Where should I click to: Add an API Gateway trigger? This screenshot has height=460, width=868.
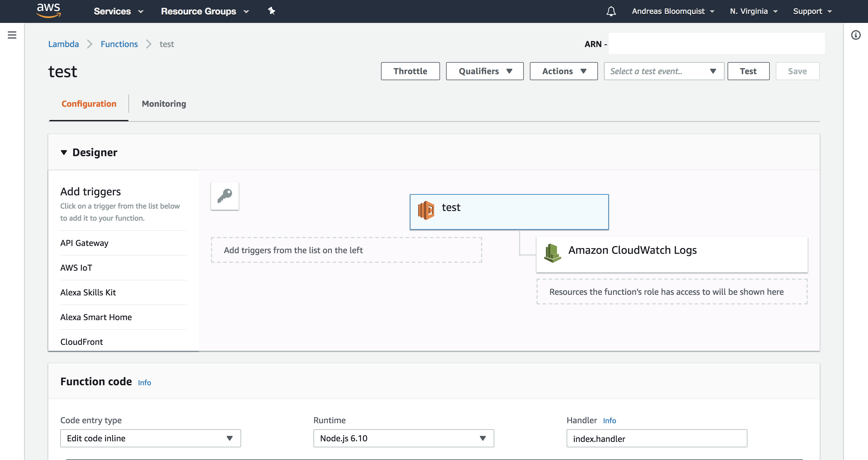(84, 243)
